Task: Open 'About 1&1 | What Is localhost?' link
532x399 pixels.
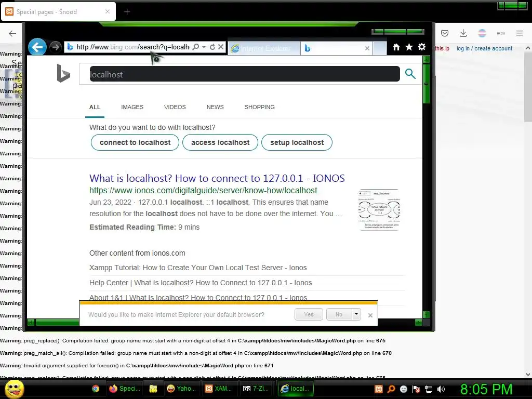Action: [198, 298]
